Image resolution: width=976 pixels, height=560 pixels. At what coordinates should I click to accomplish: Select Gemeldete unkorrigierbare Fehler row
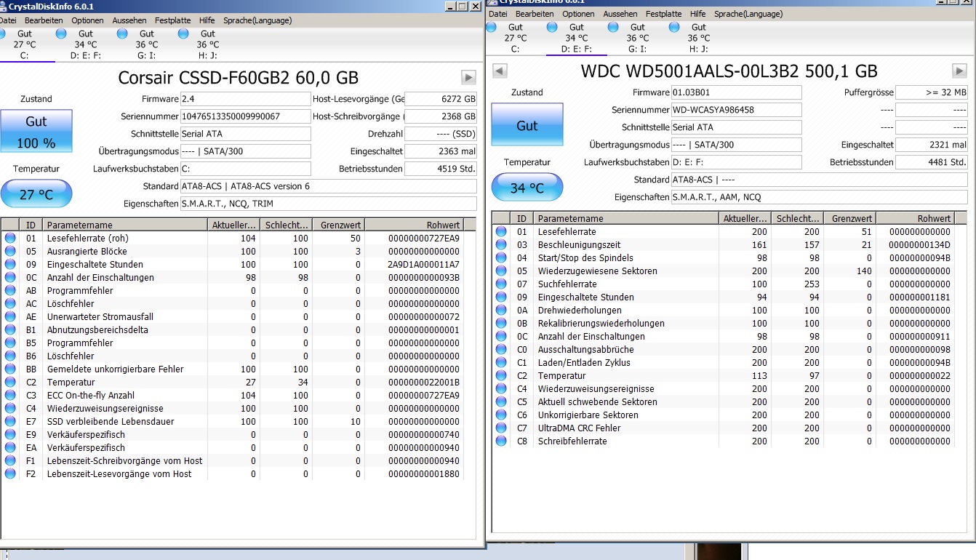coord(233,369)
